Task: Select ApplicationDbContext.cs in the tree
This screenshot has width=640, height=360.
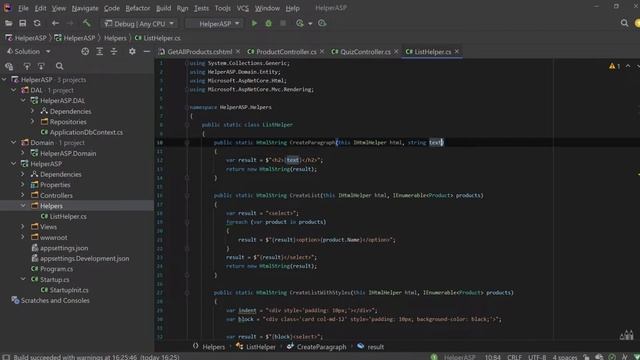Action: 82,132
